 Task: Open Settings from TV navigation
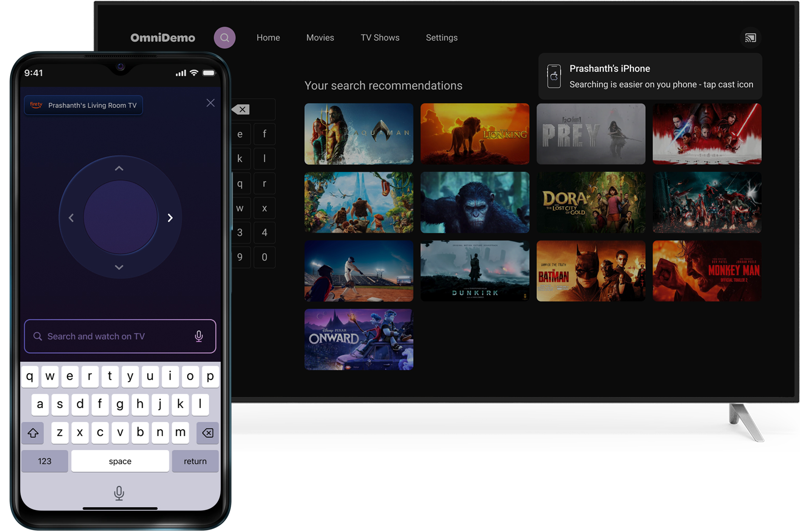point(441,38)
